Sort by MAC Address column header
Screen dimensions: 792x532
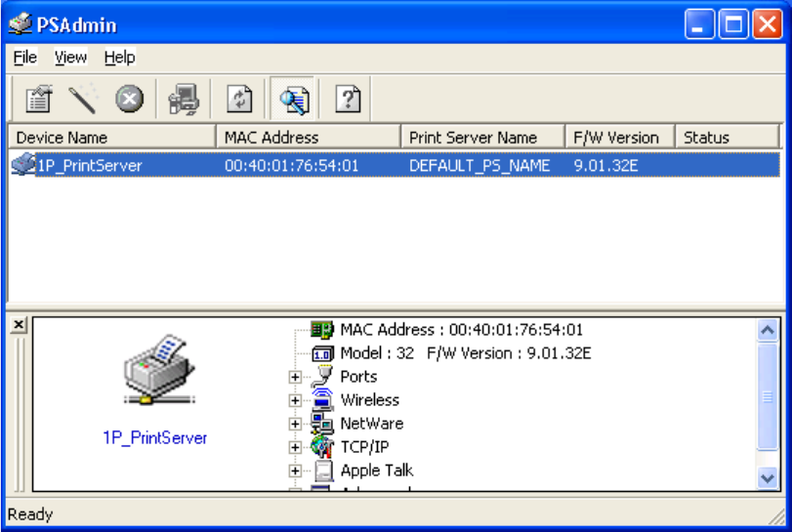click(x=309, y=137)
